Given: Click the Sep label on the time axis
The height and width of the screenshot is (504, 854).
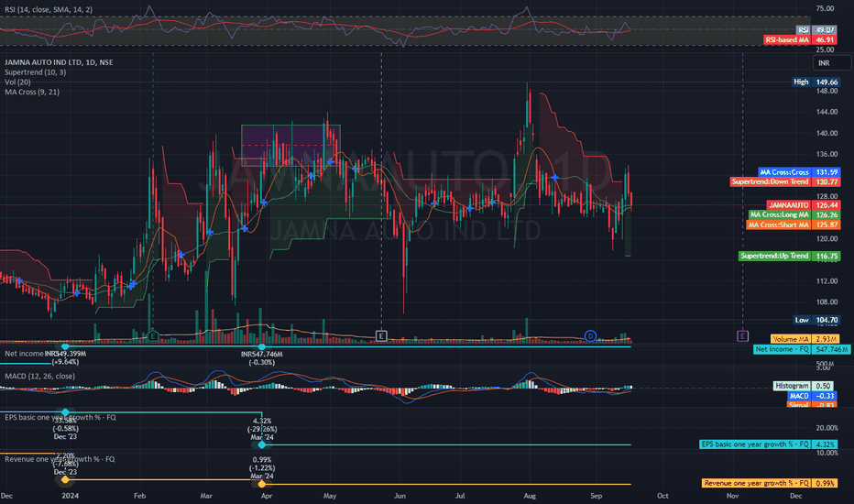Looking at the screenshot, I should pos(597,497).
